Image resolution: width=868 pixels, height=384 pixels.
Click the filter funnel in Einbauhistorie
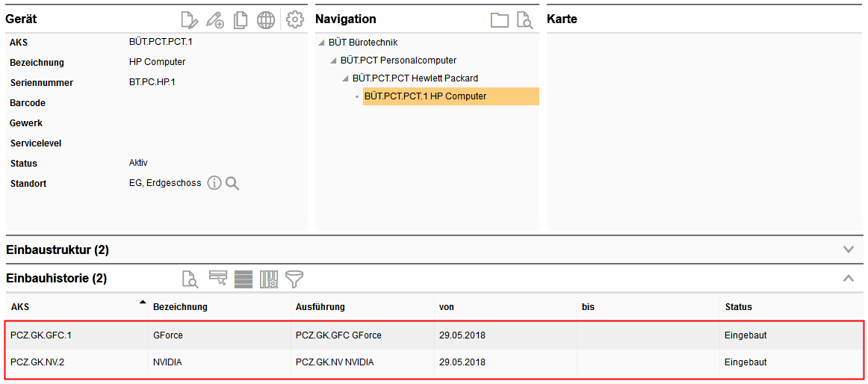[294, 279]
